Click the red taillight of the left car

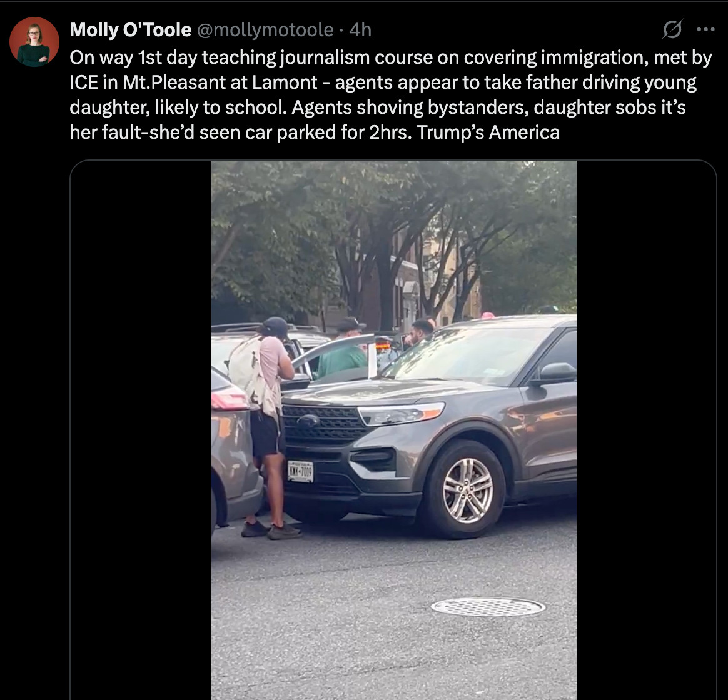click(x=230, y=399)
